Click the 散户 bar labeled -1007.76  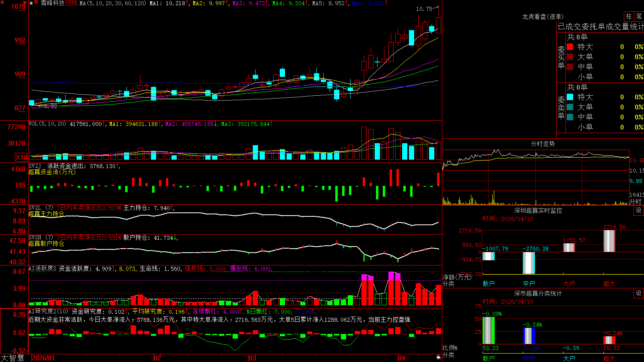[x=489, y=256]
